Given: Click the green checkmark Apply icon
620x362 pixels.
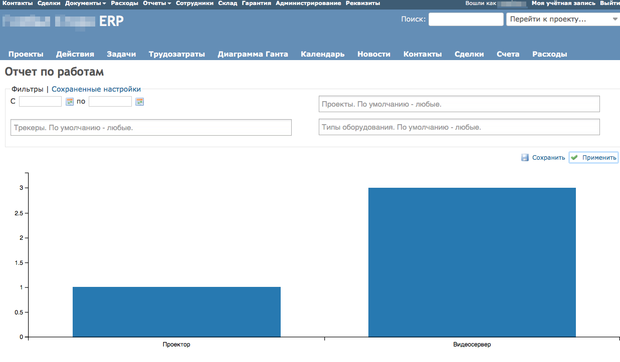Looking at the screenshot, I should tap(575, 157).
